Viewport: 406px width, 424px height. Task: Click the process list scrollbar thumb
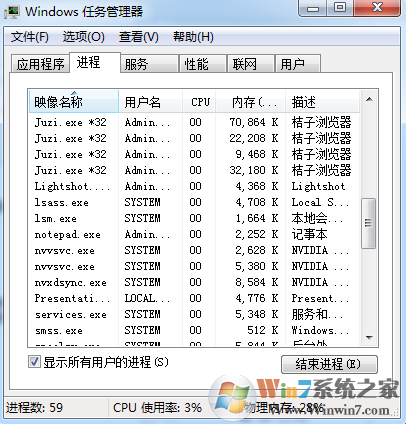(x=369, y=223)
